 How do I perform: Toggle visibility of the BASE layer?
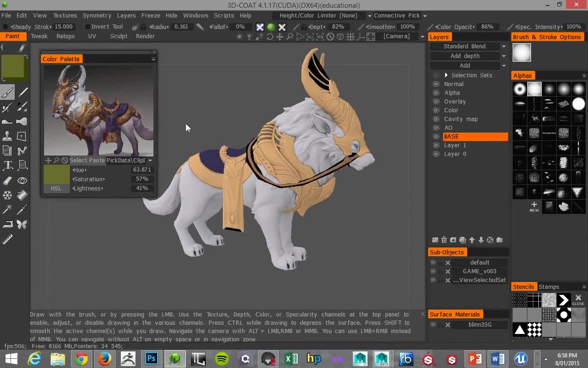click(x=436, y=137)
